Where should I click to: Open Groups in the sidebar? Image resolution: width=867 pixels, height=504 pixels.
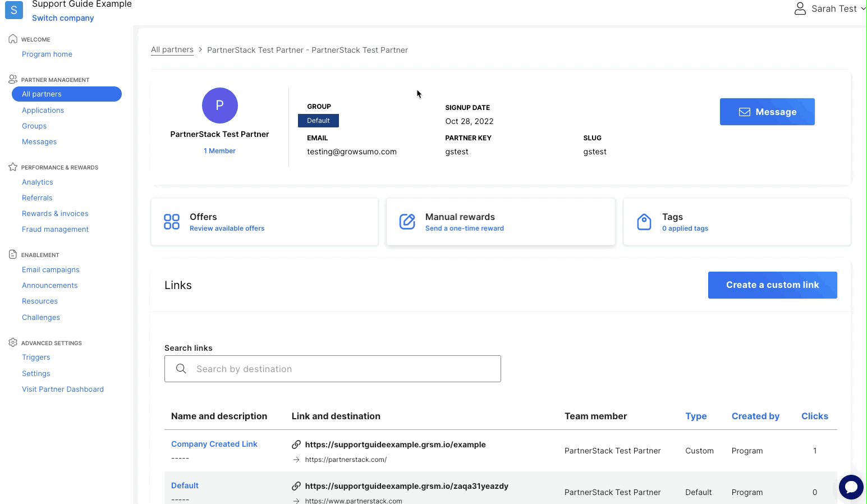pyautogui.click(x=34, y=126)
